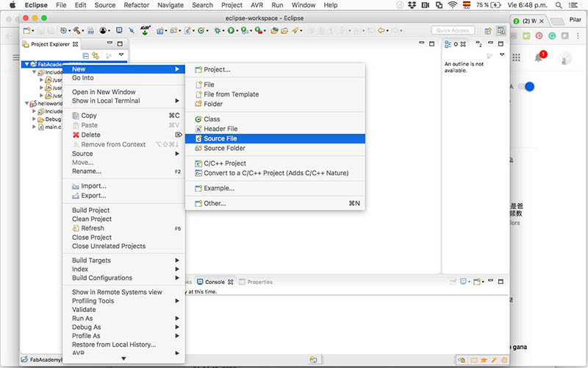
Task: Select Source Folder in New submenu
Action: pyautogui.click(x=275, y=149)
